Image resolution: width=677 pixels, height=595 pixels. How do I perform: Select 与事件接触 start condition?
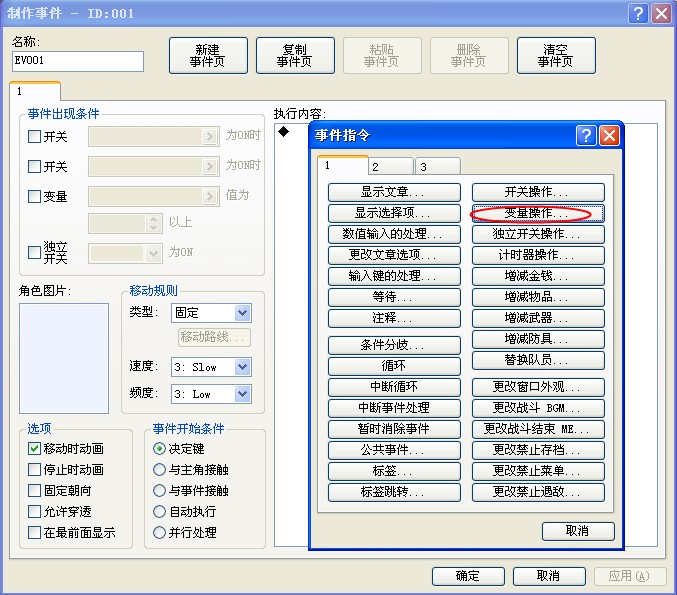pyautogui.click(x=159, y=491)
